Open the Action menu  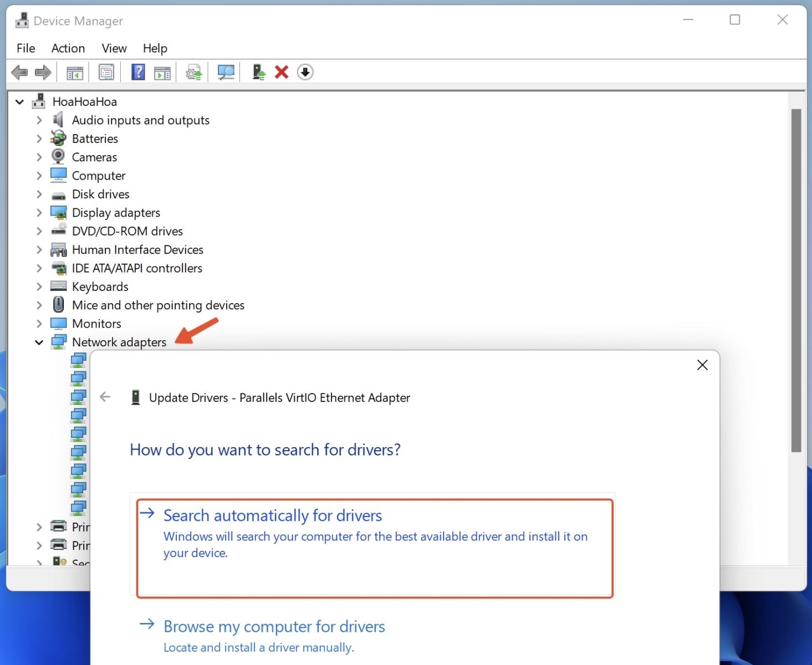tap(68, 48)
